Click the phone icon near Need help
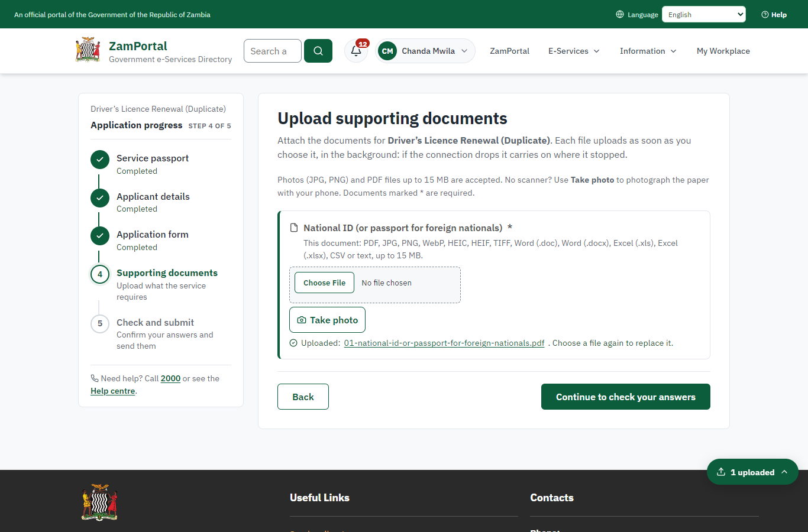Image resolution: width=808 pixels, height=532 pixels. point(95,378)
